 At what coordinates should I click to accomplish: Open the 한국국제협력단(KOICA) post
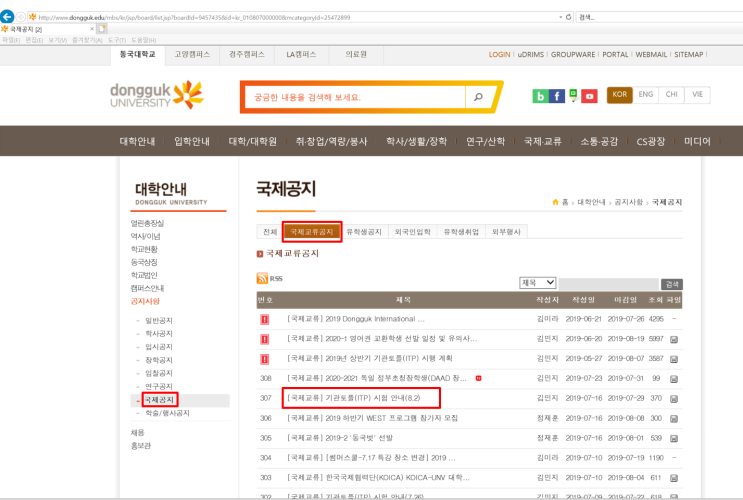point(378,477)
